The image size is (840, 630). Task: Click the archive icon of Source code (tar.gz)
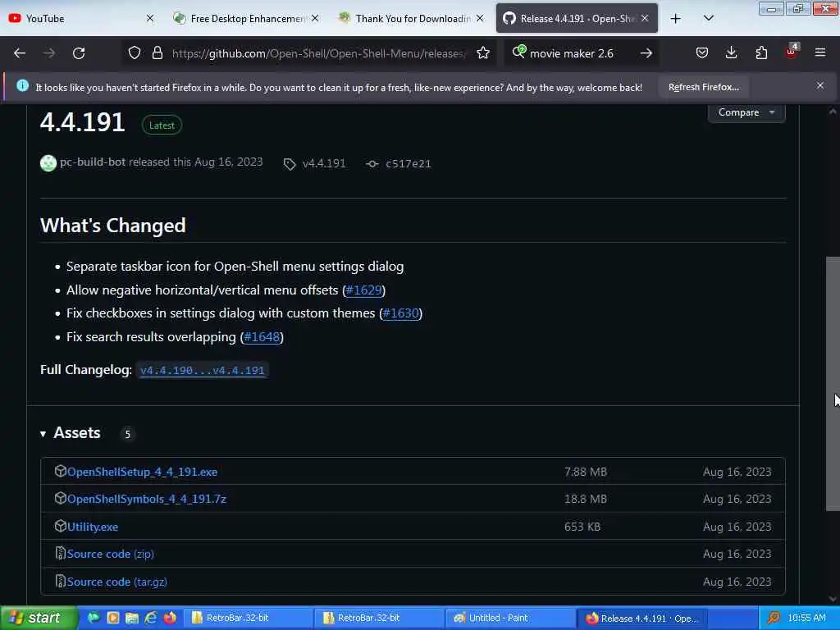pyautogui.click(x=61, y=582)
